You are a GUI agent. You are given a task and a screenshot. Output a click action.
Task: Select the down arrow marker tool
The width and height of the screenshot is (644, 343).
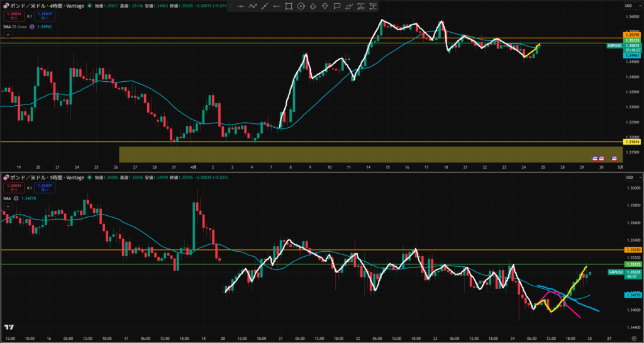(x=325, y=6)
